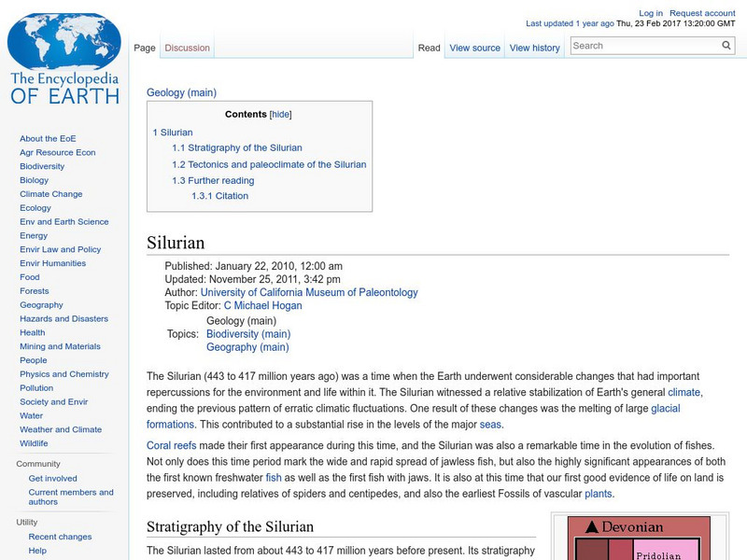Open Health in the sidebar
Image resolution: width=747 pixels, height=560 pixels.
click(x=33, y=332)
